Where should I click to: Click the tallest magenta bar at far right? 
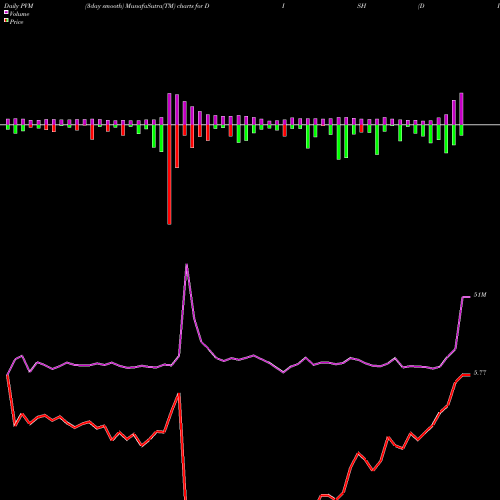(x=461, y=109)
